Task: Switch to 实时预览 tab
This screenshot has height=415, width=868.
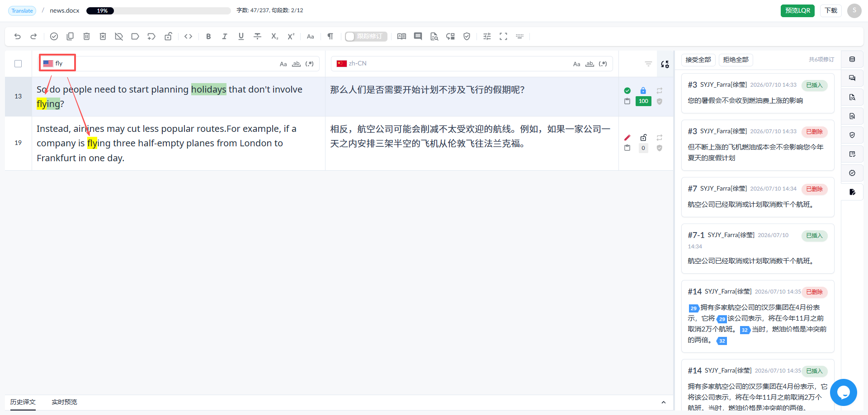Action: point(64,402)
